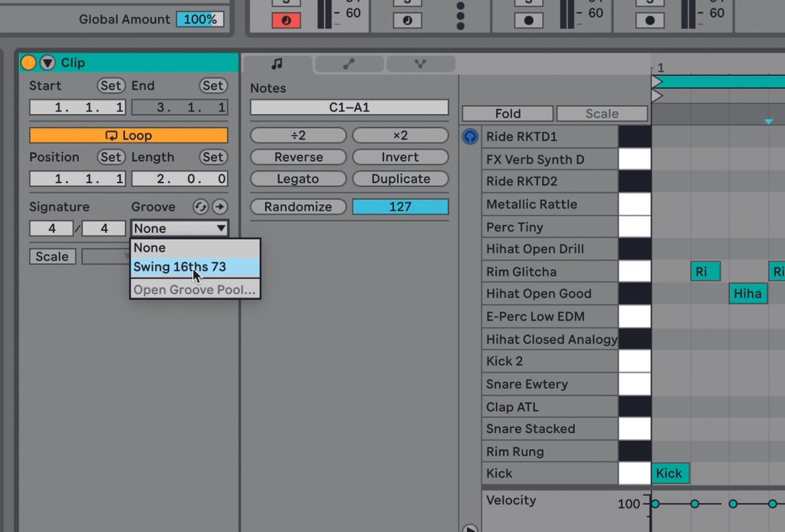Preview Ride RKTD1 with the headphone icon
This screenshot has height=532, width=785.
470,136
